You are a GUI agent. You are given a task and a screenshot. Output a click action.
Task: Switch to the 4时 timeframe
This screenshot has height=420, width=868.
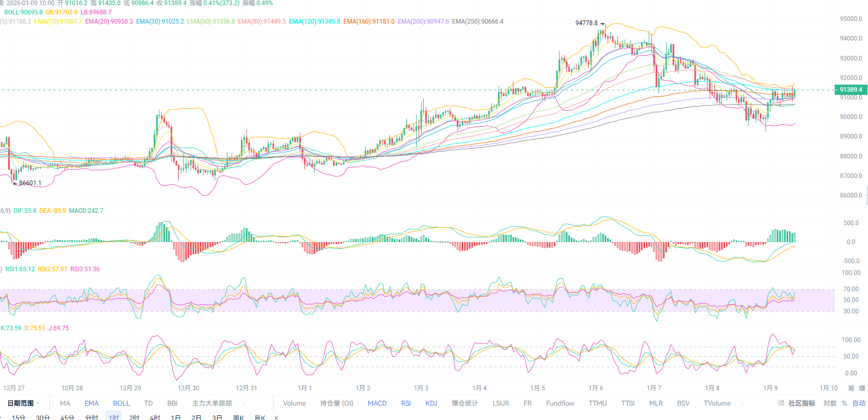[x=155, y=417]
